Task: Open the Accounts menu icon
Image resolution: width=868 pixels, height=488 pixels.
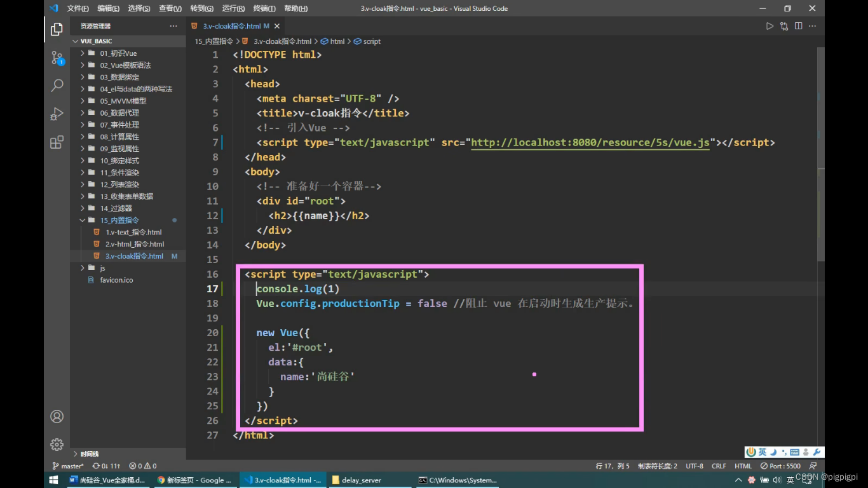Action: tap(57, 416)
